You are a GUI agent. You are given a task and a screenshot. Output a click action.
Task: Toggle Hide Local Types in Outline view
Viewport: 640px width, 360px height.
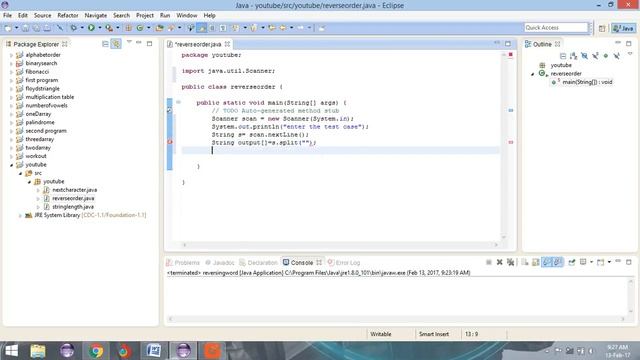point(617,56)
